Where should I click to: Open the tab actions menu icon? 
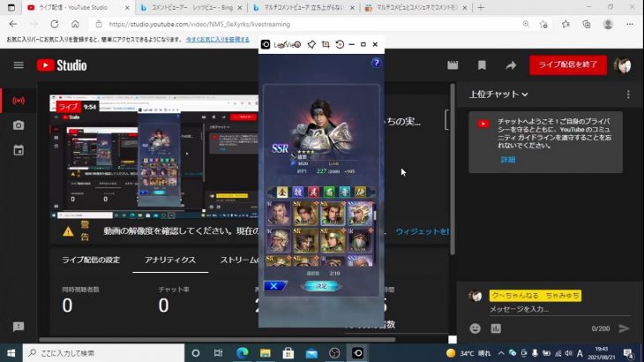[11, 7]
